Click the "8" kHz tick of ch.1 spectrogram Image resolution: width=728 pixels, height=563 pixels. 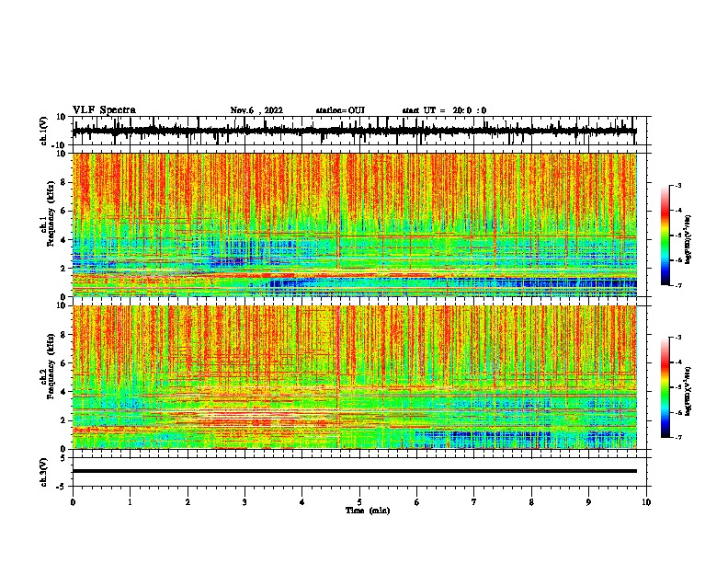pos(63,182)
